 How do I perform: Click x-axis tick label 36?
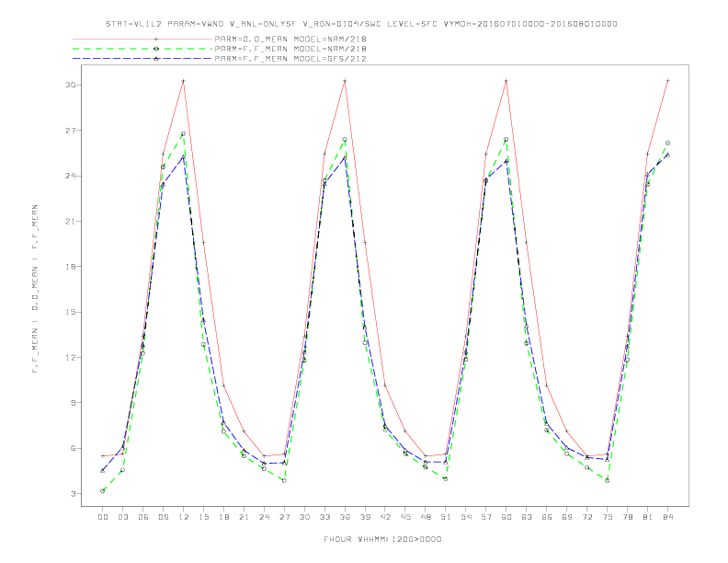[345, 517]
